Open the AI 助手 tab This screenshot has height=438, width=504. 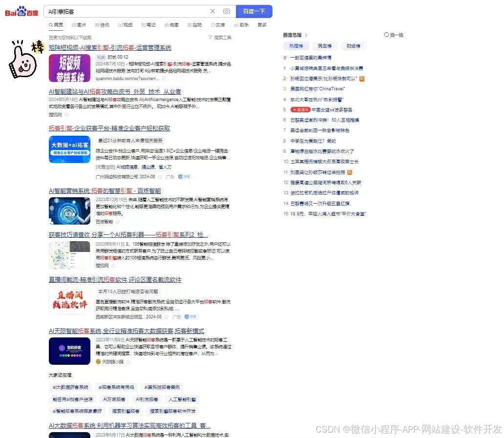241,25
